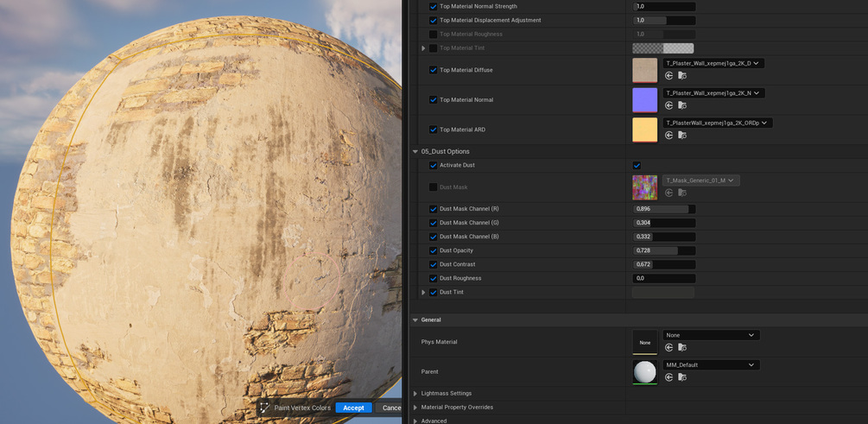Uncheck the Activate Dust value checkbox
Screen dimensions: 868x424
(x=637, y=166)
